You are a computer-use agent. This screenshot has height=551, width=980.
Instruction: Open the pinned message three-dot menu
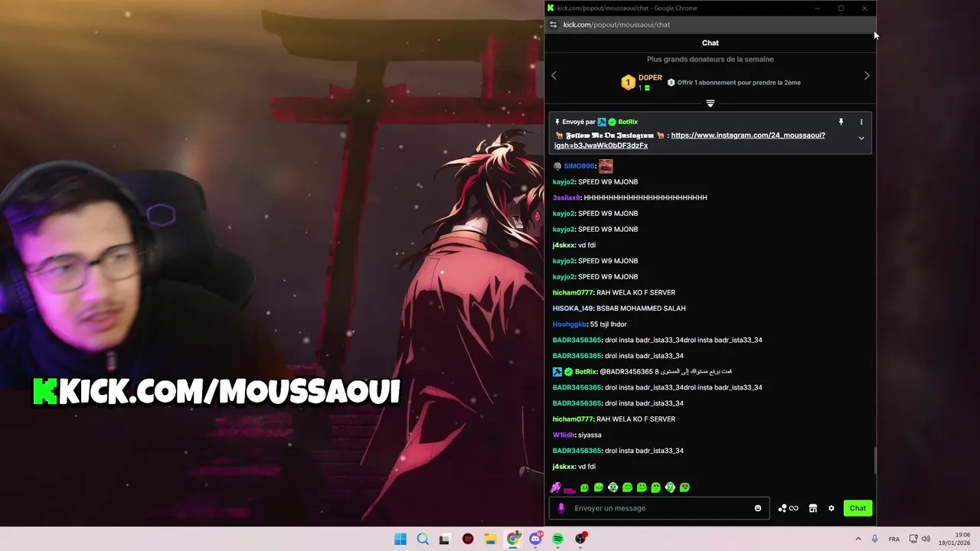tap(861, 122)
